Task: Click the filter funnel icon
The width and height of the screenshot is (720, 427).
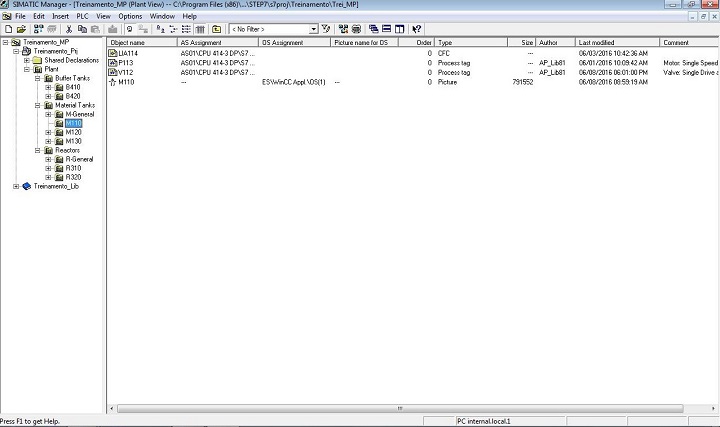Action: point(326,29)
